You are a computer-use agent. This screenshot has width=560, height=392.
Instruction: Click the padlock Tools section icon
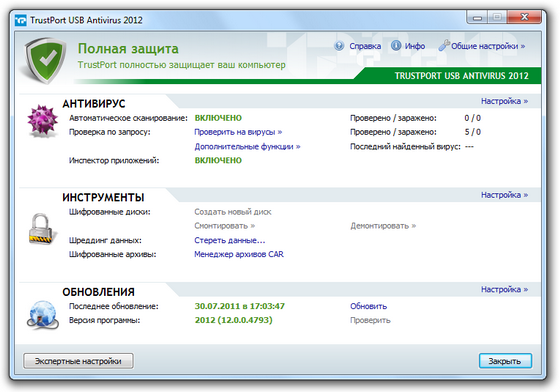(x=42, y=229)
